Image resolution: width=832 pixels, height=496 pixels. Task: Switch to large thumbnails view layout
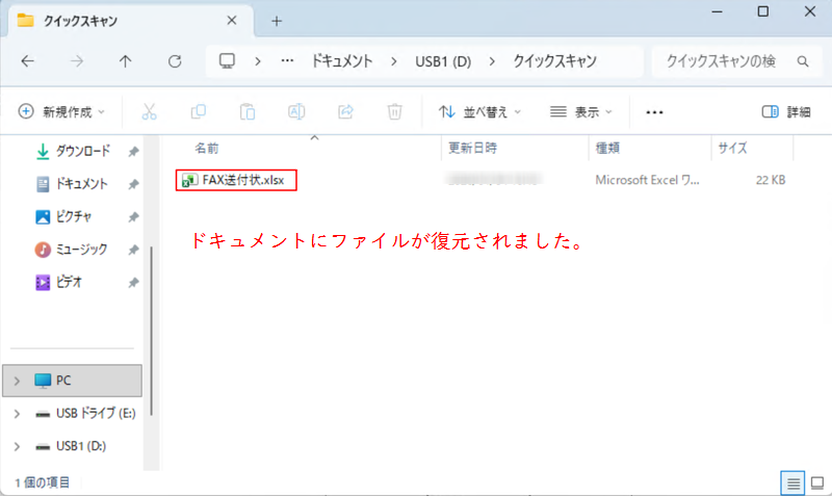click(x=815, y=483)
